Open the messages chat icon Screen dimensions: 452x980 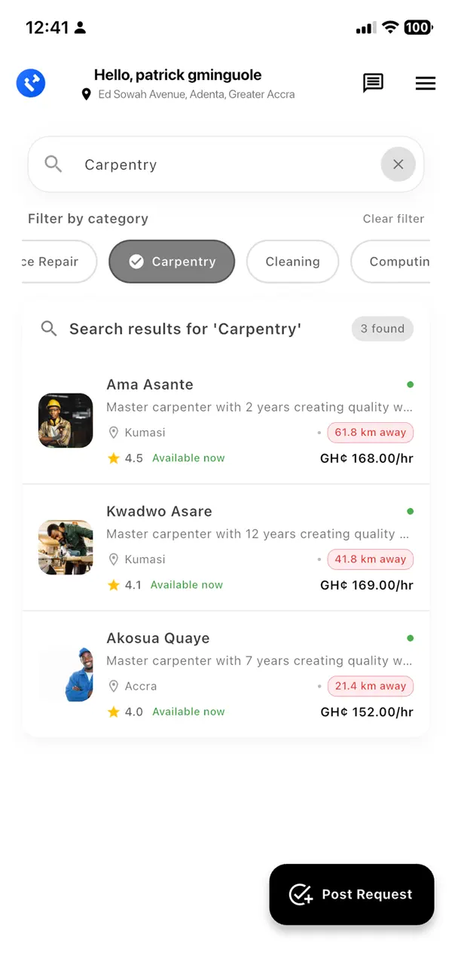point(373,84)
